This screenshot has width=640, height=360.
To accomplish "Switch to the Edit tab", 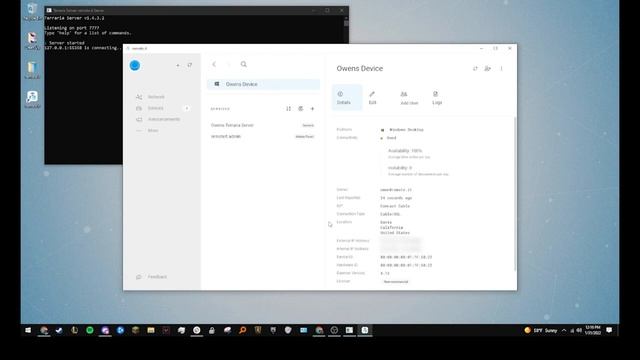I will (x=372, y=98).
